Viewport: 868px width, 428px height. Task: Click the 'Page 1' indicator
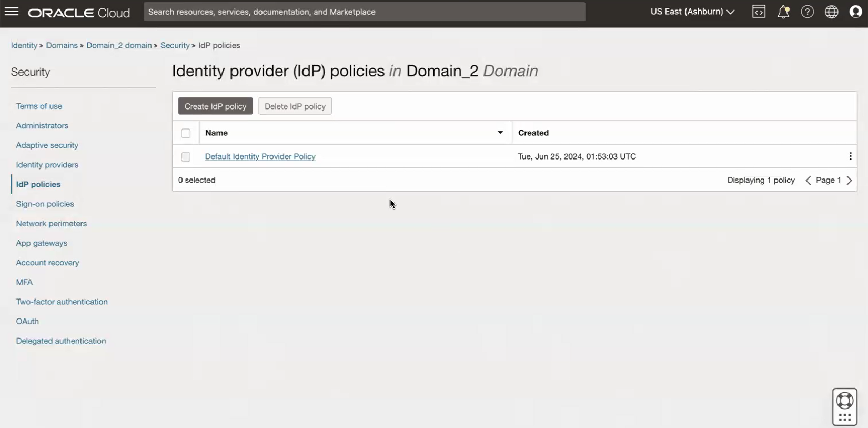[829, 180]
